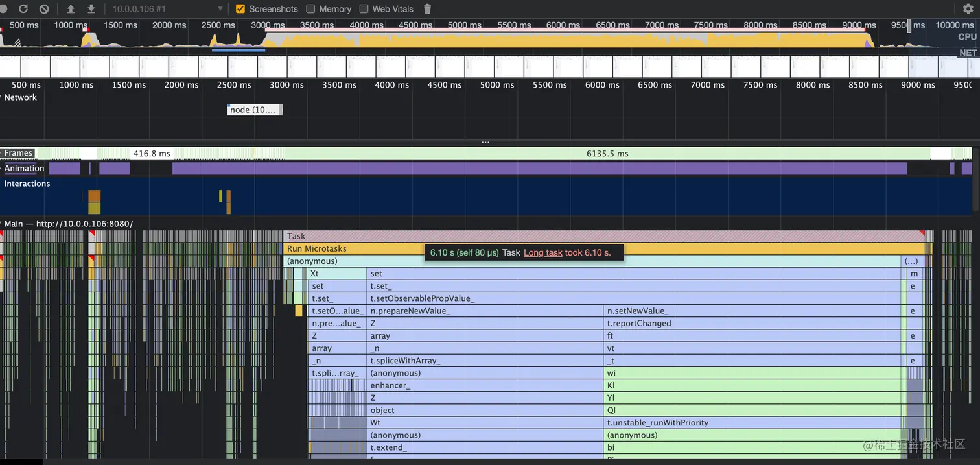Select the t.extend_ entry
This screenshot has width=980, height=465.
point(485,447)
